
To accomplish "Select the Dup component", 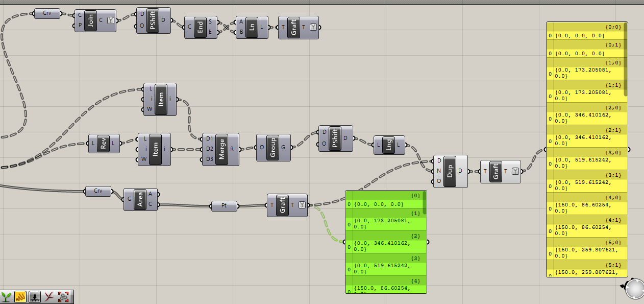I will tap(450, 172).
